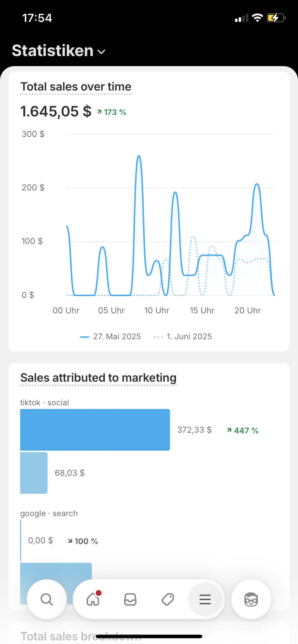This screenshot has height=644, width=298.
Task: Tap the 1.645,05 $ total sales value
Action: coord(56,112)
